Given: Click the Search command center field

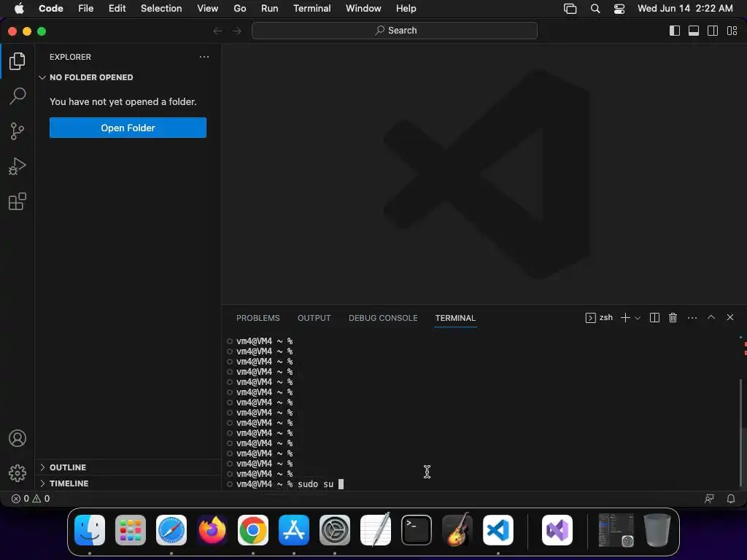Looking at the screenshot, I should [x=395, y=31].
